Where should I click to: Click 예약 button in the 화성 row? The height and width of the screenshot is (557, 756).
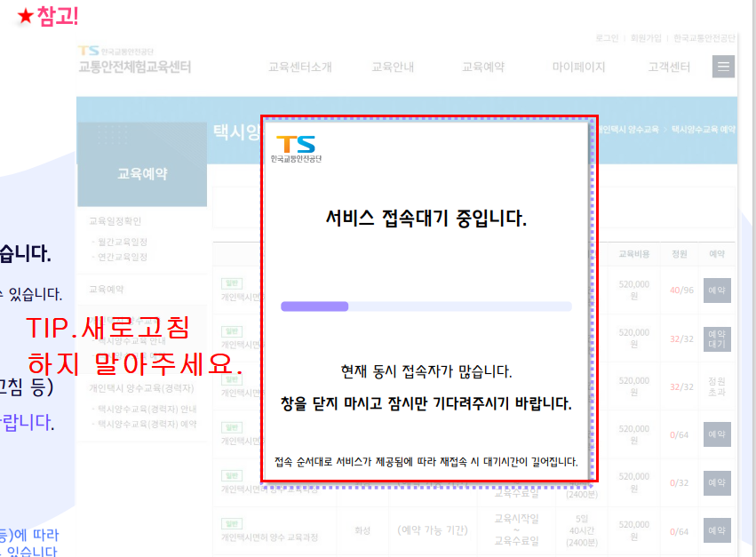[717, 530]
